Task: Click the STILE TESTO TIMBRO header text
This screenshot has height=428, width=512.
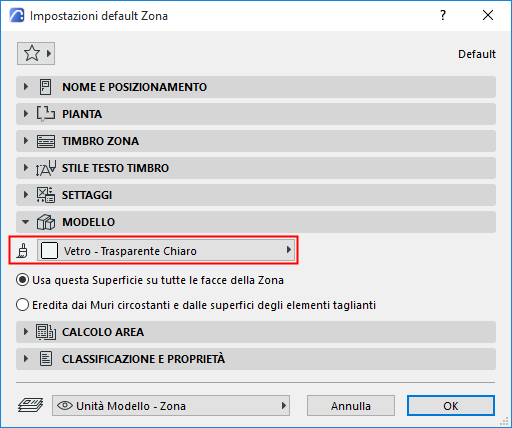Action: [x=115, y=168]
